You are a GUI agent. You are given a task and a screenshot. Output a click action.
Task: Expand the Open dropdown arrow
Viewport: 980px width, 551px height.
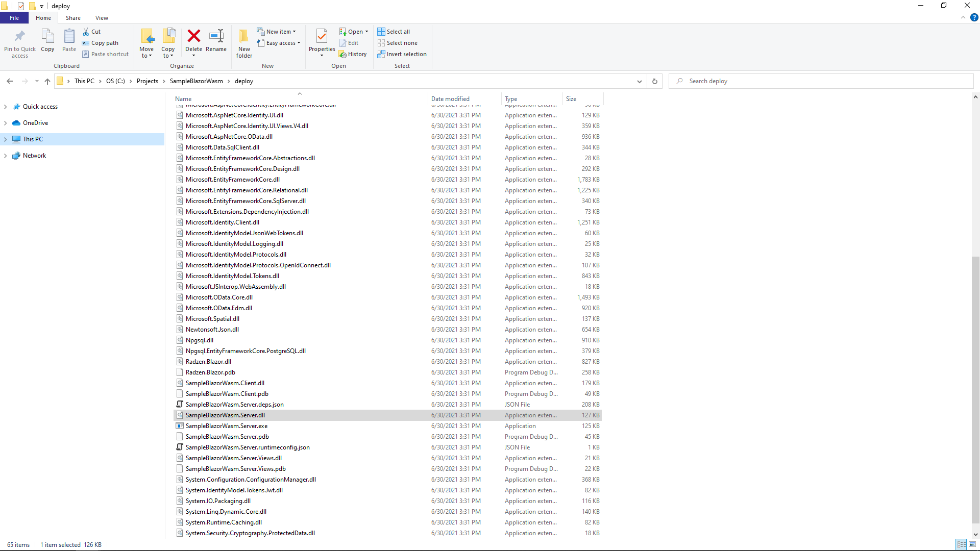coord(366,32)
